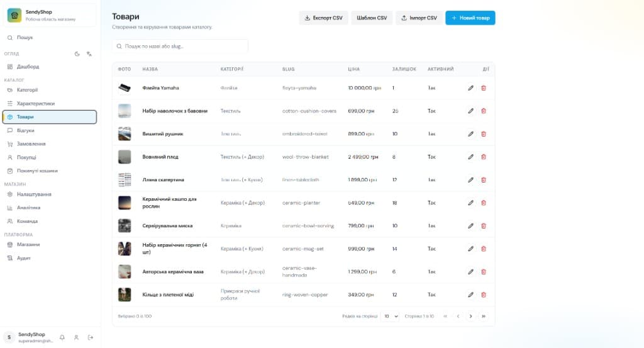Toggle dark mode moon icon
Image resolution: width=644 pixels, height=348 pixels.
(77, 54)
